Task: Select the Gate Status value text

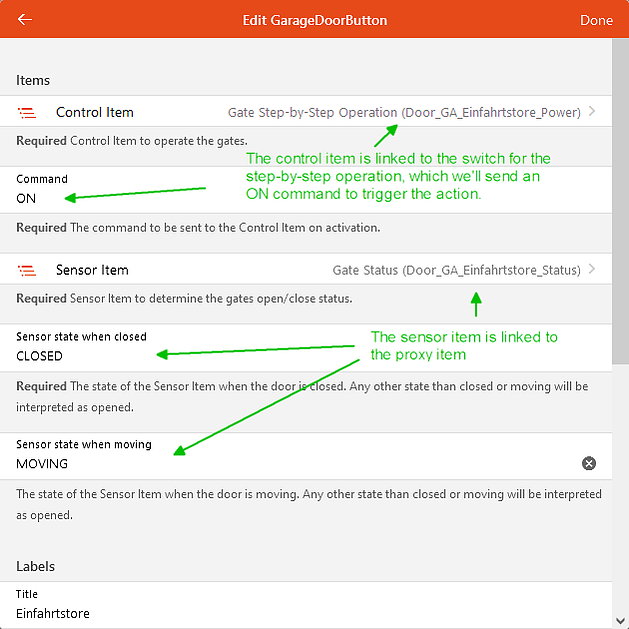Action: click(x=456, y=270)
